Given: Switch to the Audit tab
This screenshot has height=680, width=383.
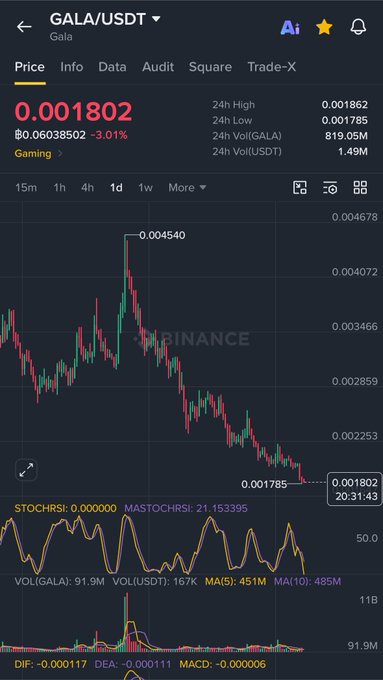Looking at the screenshot, I should click(158, 67).
